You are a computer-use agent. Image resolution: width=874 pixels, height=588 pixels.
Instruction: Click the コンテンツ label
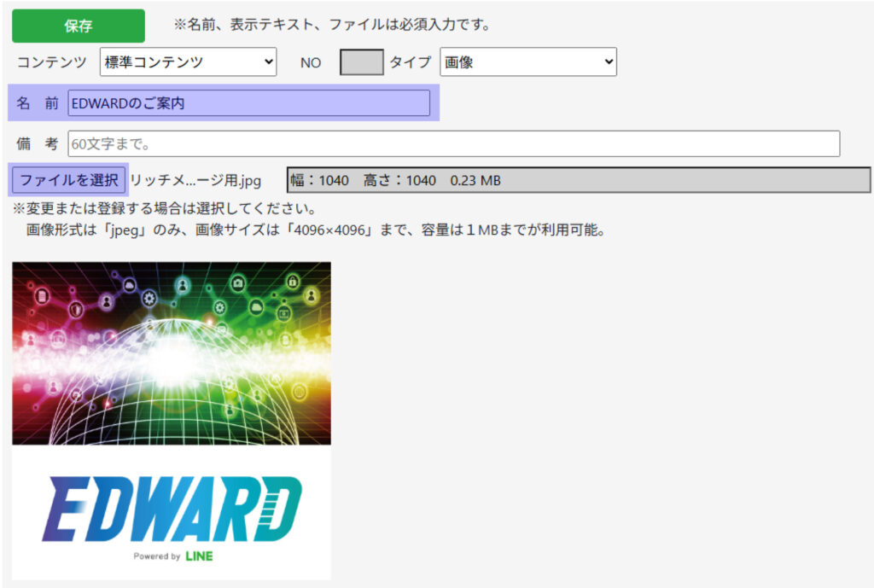point(52,61)
